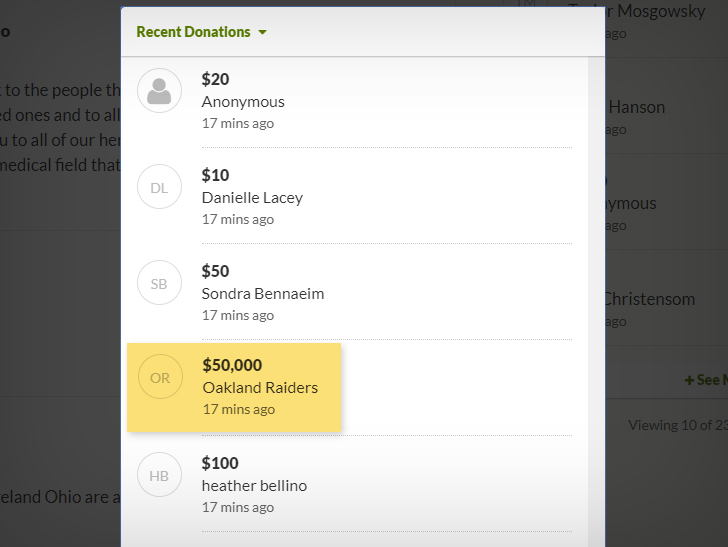Viewport: 728px width, 547px height.
Task: Click the HB initials avatar circle
Action: coord(159,475)
